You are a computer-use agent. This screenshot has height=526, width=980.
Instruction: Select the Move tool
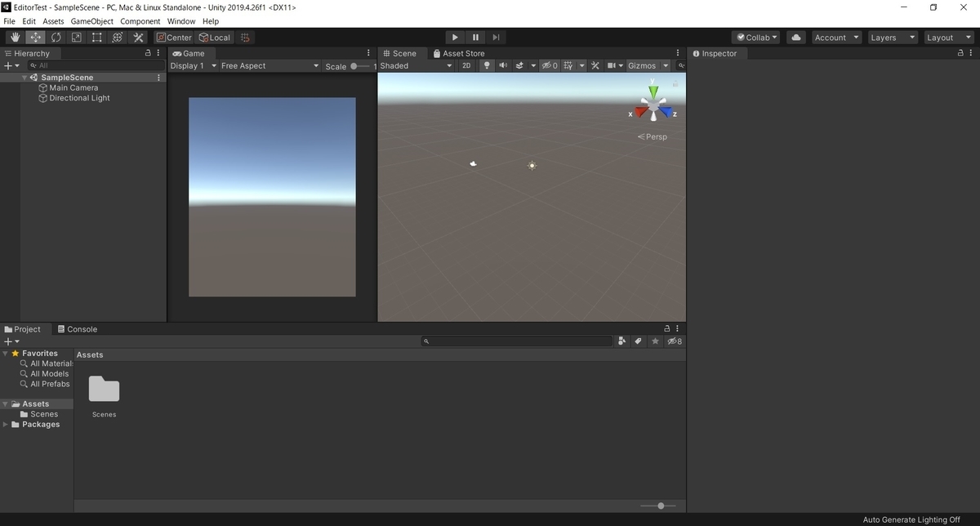coord(35,38)
